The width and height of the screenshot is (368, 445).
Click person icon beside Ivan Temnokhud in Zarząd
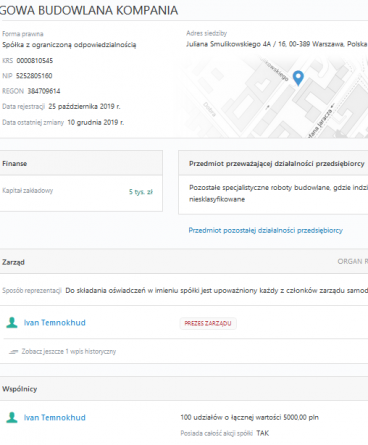12,323
